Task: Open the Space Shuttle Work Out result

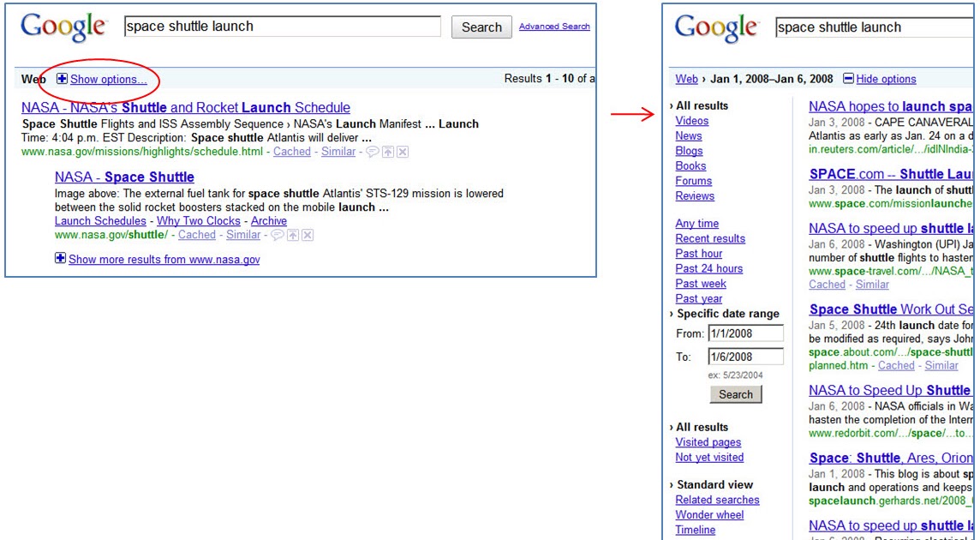Action: (891, 309)
